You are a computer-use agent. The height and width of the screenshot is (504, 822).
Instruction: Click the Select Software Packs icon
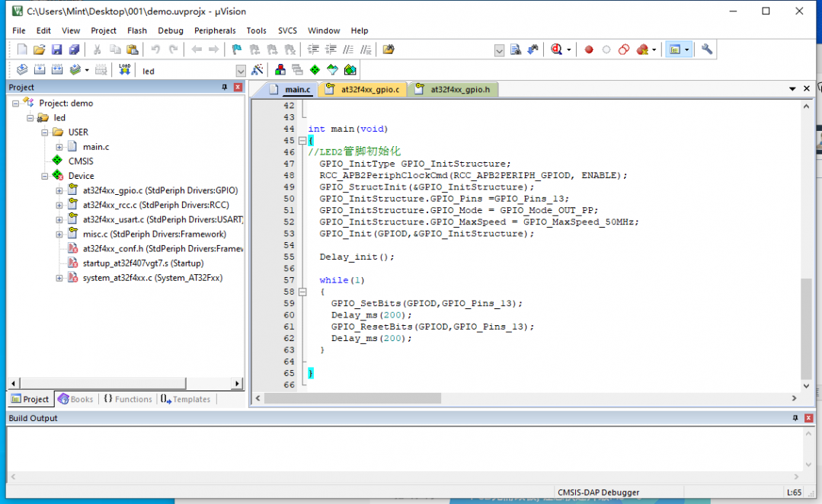(332, 70)
